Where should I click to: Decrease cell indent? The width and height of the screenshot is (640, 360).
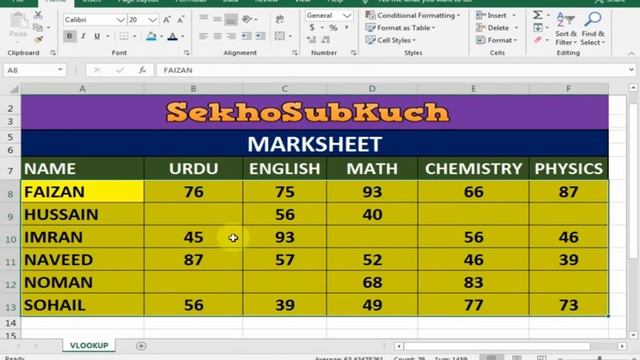tap(247, 36)
